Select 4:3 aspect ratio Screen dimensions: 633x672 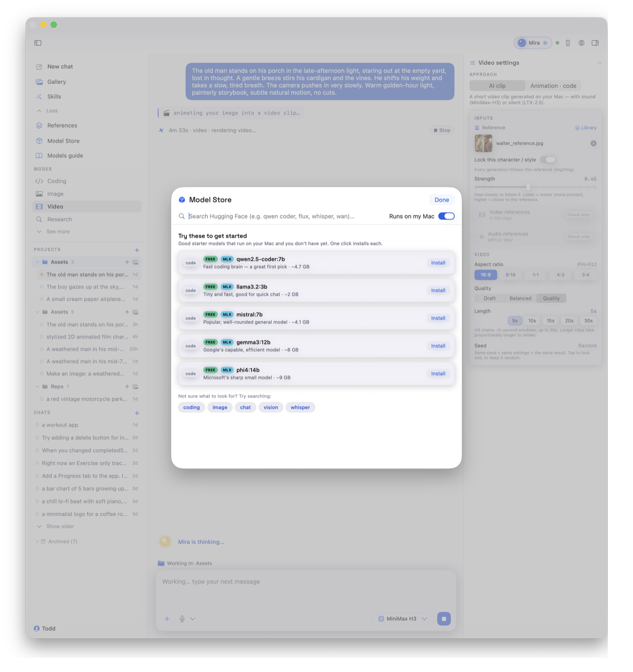pyautogui.click(x=560, y=275)
